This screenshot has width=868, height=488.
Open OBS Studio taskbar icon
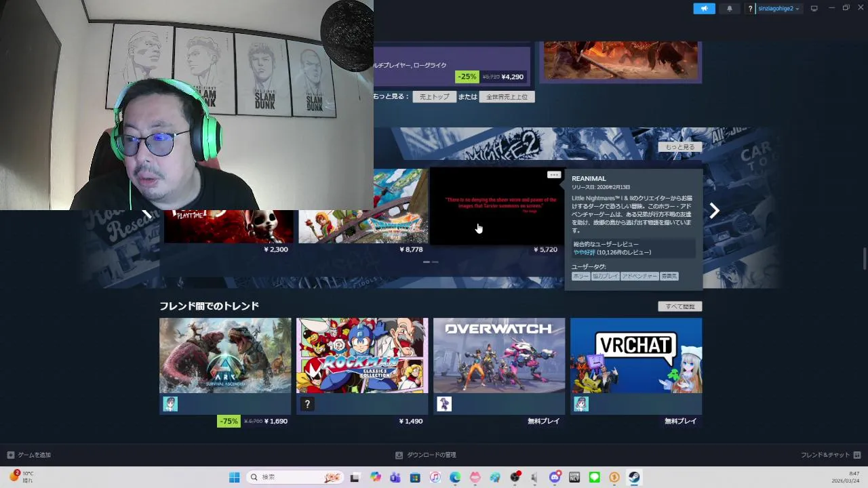click(515, 477)
